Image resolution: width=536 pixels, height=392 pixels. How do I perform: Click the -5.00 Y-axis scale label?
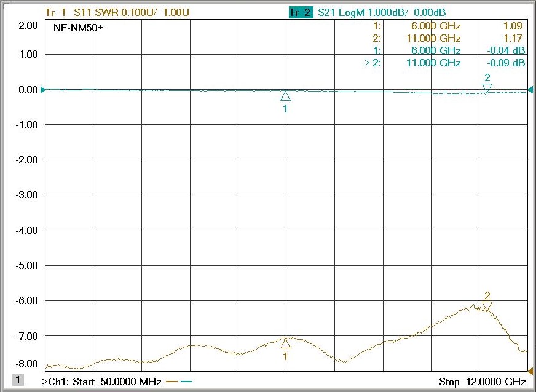[x=26, y=265]
